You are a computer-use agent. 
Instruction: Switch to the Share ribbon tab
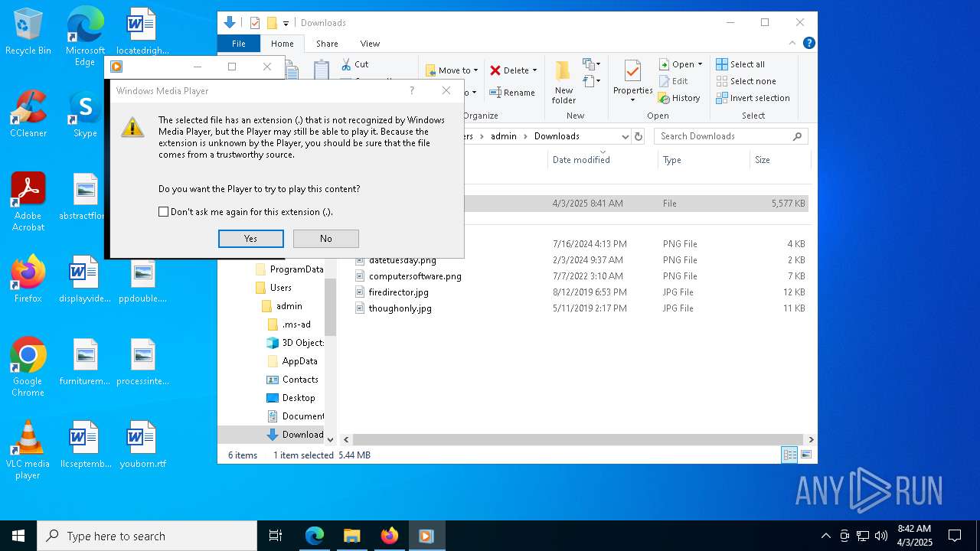click(327, 44)
